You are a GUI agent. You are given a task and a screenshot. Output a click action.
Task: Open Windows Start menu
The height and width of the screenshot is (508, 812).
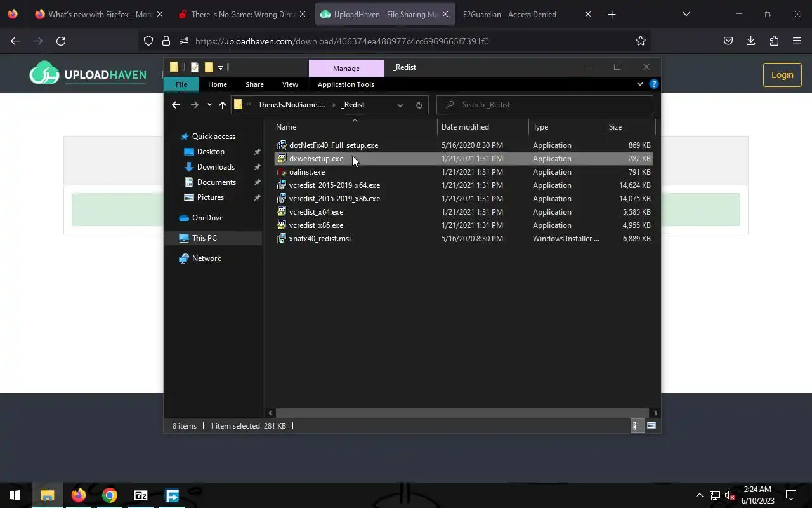point(15,495)
